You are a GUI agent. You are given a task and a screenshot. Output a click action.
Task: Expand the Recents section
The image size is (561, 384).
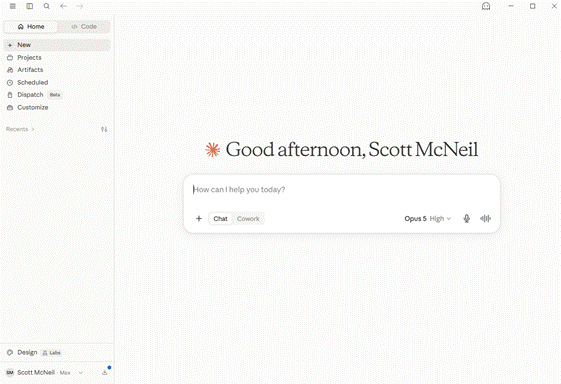point(20,129)
